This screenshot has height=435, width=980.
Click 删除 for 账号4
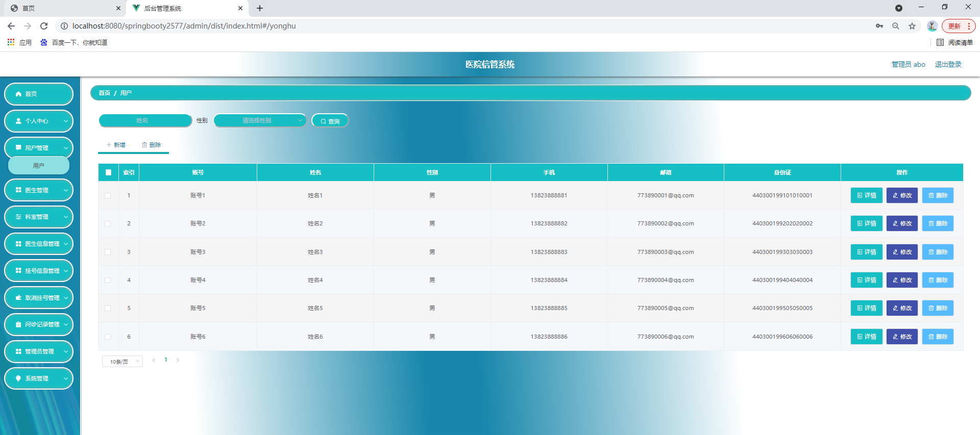coord(938,280)
